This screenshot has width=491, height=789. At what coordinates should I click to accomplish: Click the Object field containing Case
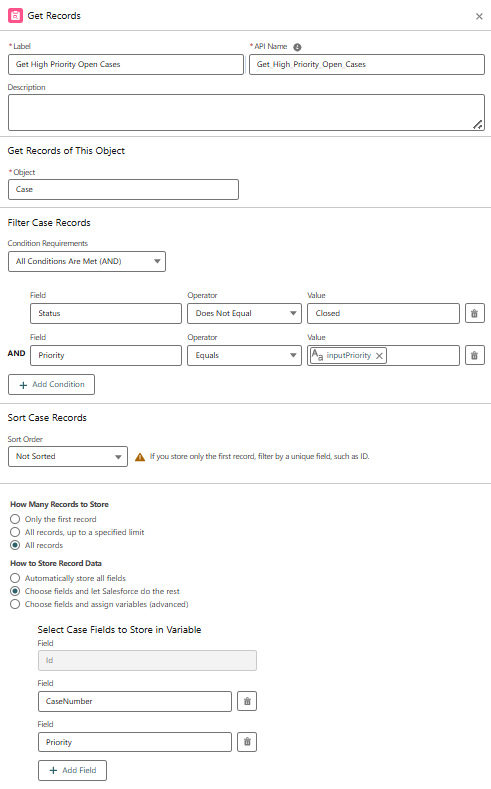(x=123, y=190)
